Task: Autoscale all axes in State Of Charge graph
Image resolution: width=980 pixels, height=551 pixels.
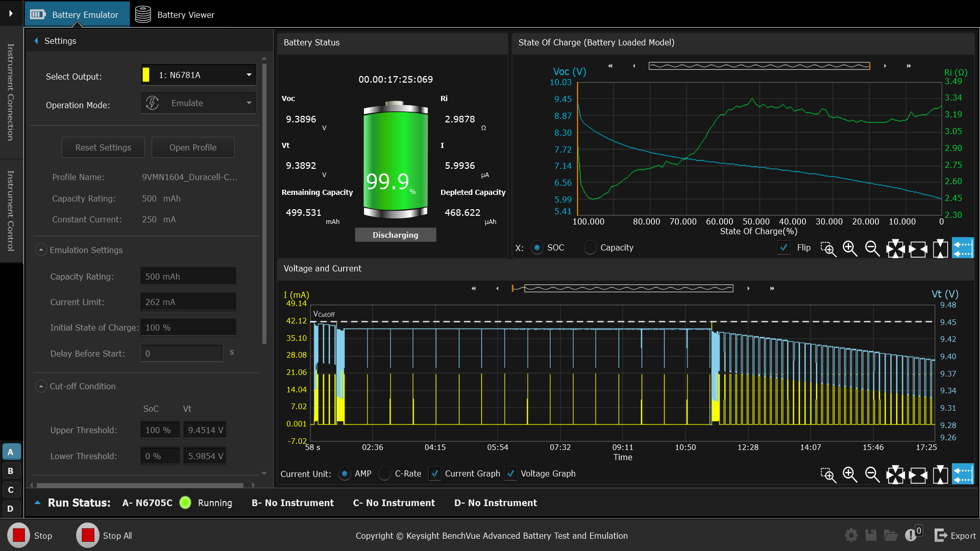Action: [x=895, y=248]
